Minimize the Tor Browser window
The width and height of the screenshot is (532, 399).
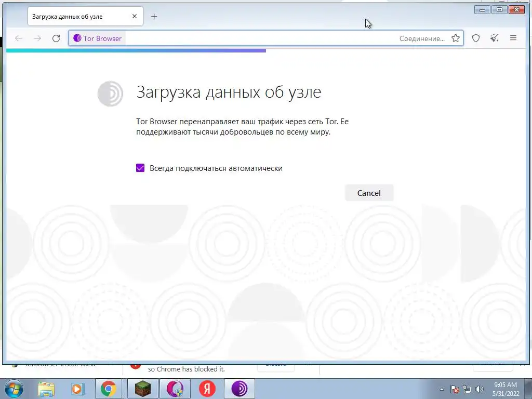coord(482,10)
